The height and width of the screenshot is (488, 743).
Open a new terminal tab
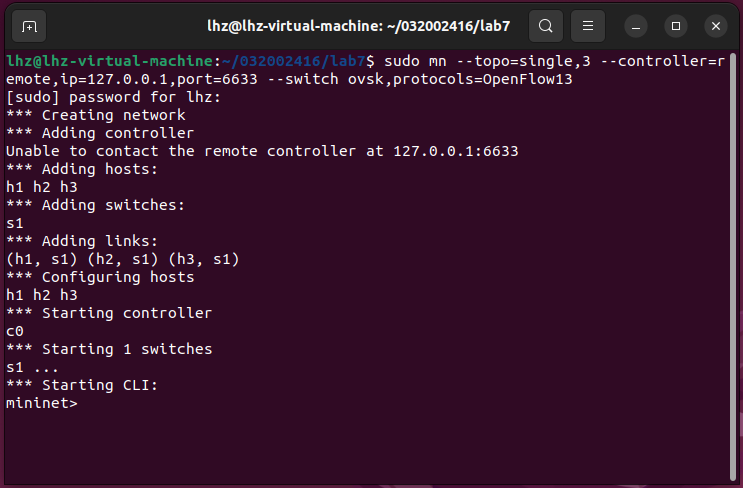[x=29, y=25]
